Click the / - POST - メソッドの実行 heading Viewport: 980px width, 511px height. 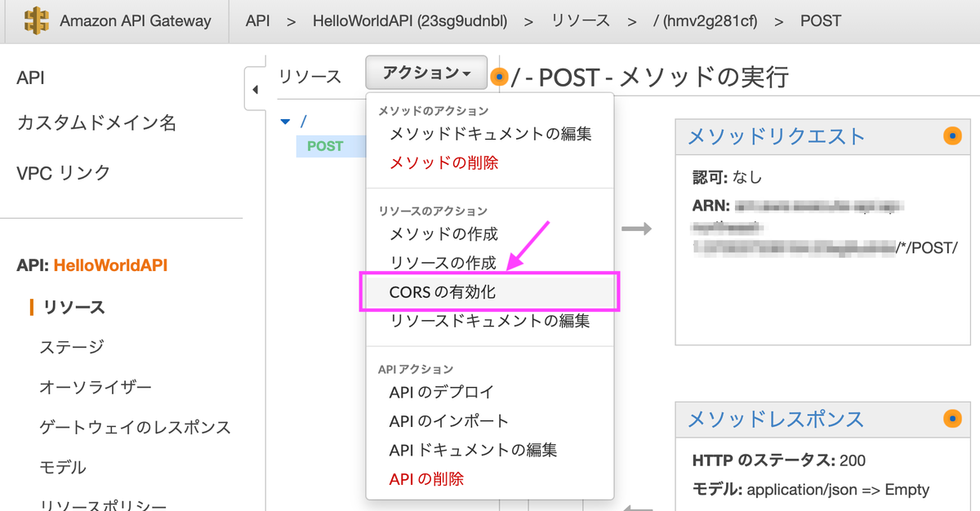pyautogui.click(x=650, y=78)
